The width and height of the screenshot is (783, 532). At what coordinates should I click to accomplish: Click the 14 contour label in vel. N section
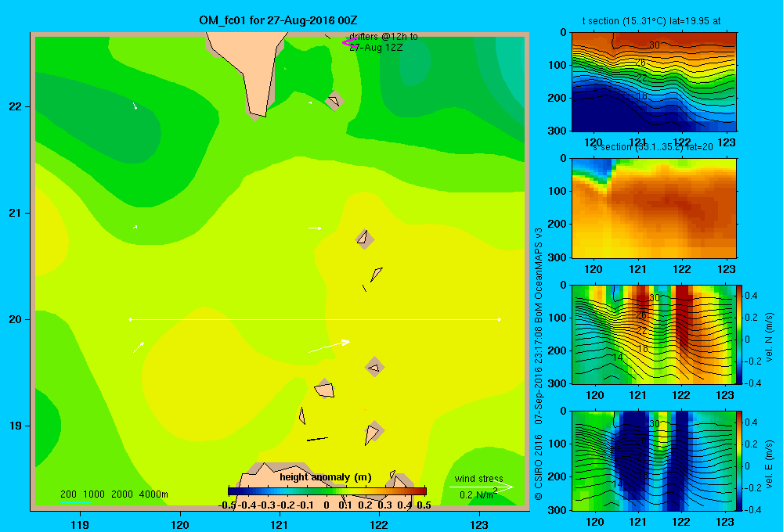click(x=619, y=358)
